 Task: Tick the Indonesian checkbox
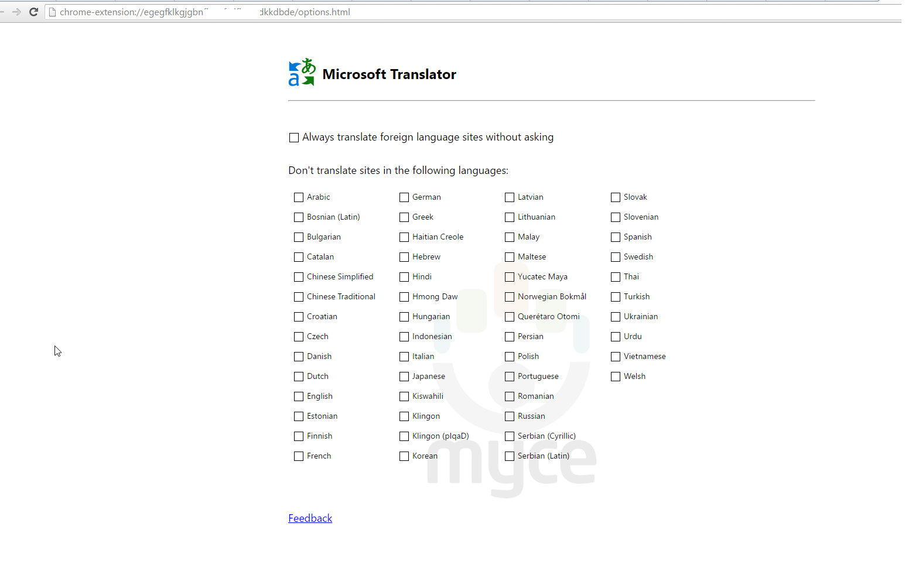click(x=404, y=337)
